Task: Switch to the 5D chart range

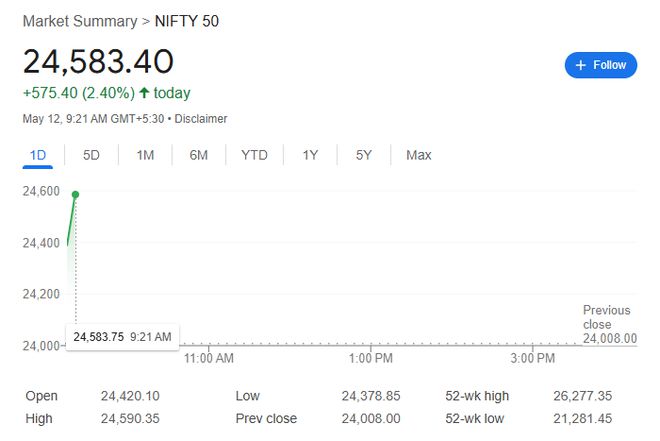Action: (x=91, y=155)
